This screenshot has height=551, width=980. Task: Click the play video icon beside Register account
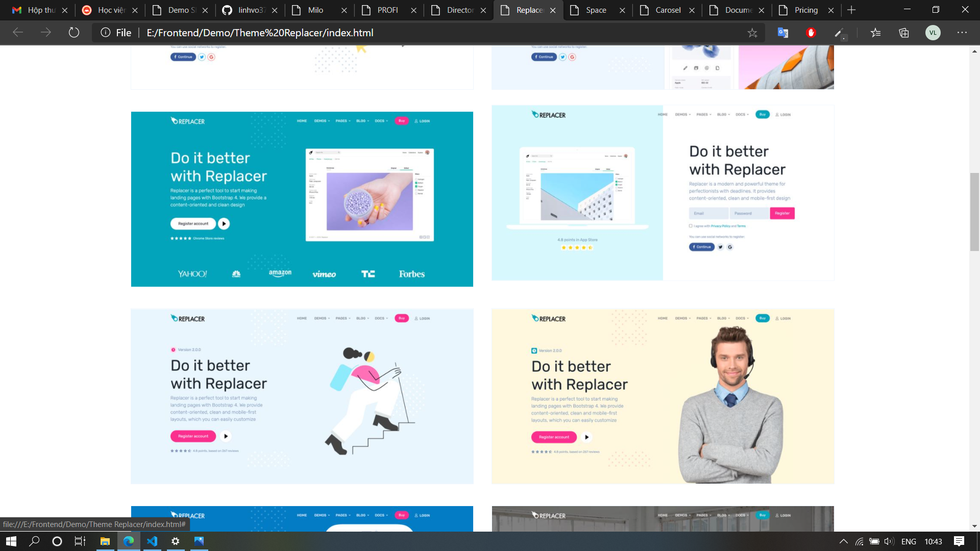click(224, 223)
